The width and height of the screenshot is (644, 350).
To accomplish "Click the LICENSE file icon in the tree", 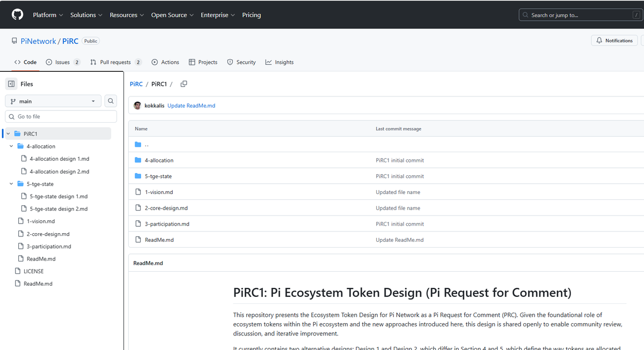I will point(18,271).
